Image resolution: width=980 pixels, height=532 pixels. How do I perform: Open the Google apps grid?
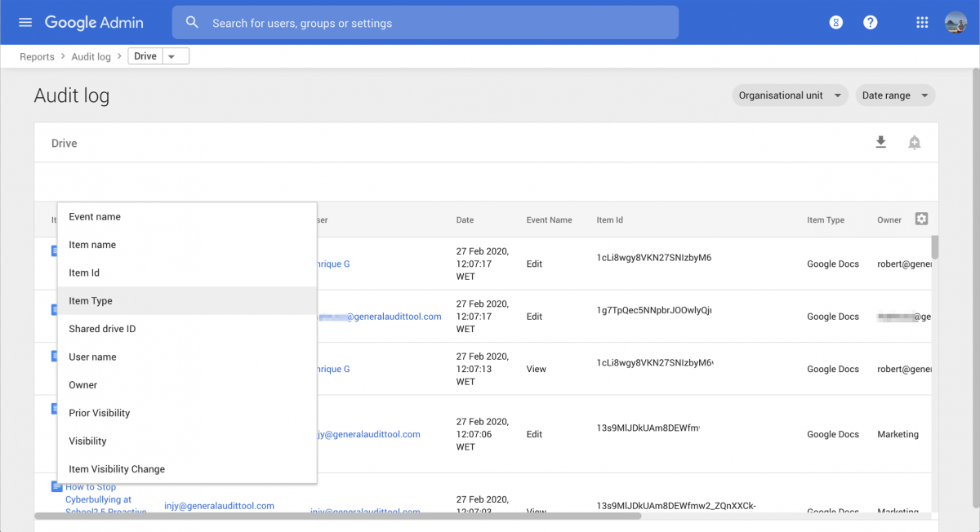click(922, 23)
